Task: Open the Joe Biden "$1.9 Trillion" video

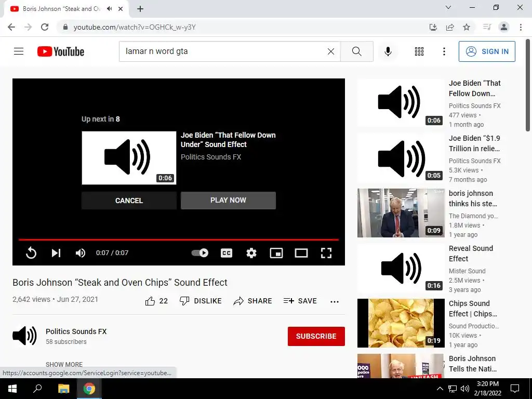Action: point(474,143)
